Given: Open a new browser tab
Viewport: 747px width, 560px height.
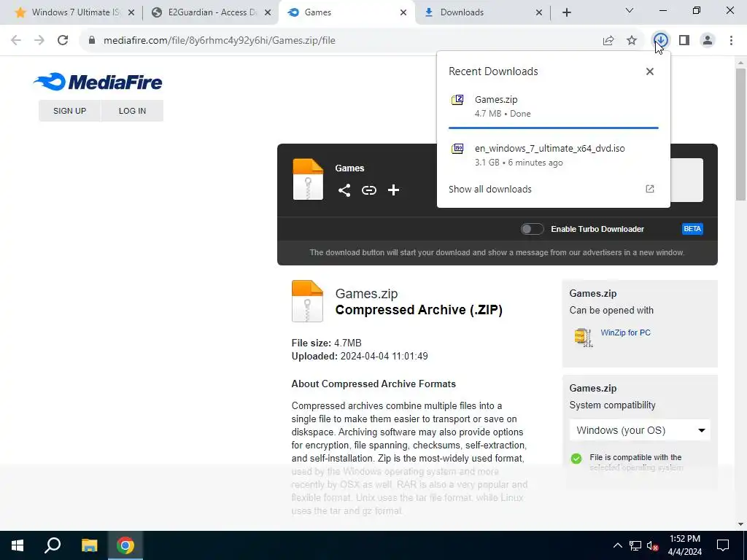Looking at the screenshot, I should 566,12.
